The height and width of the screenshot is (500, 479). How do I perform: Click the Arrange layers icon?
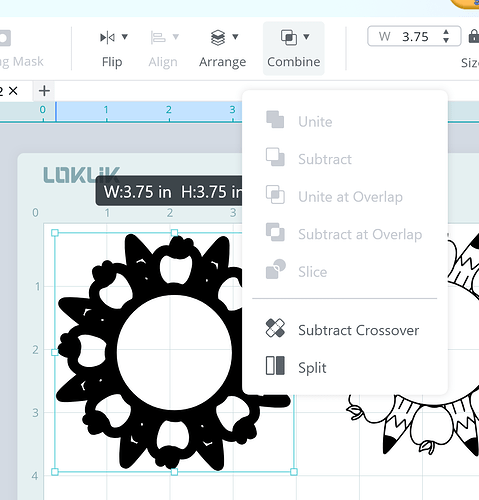[218, 37]
